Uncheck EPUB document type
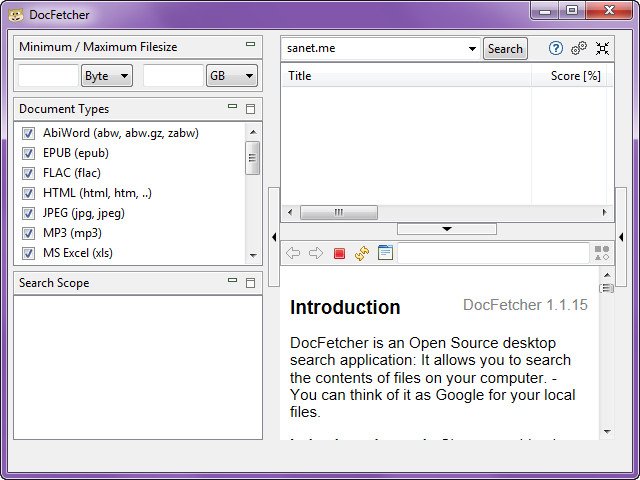Image resolution: width=640 pixels, height=480 pixels. pyautogui.click(x=28, y=153)
